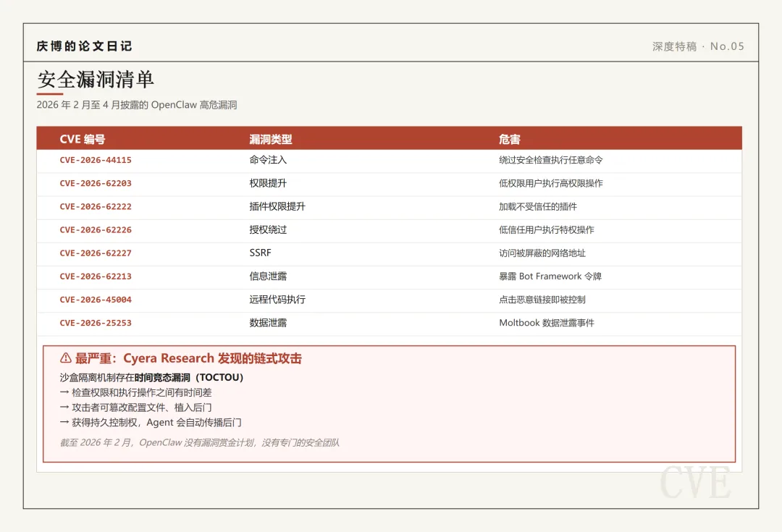Click the text 加载不受信任的插件

(538, 206)
